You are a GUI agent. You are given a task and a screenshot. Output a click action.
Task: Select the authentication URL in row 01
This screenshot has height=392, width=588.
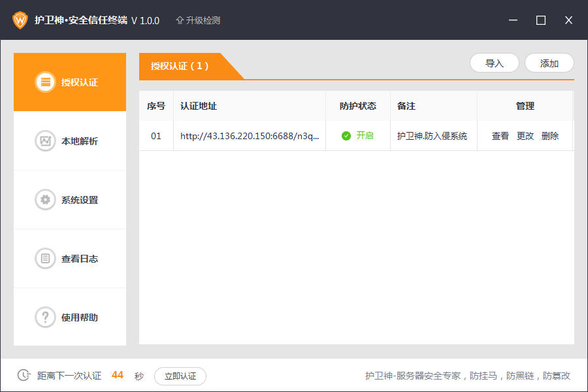coord(250,136)
